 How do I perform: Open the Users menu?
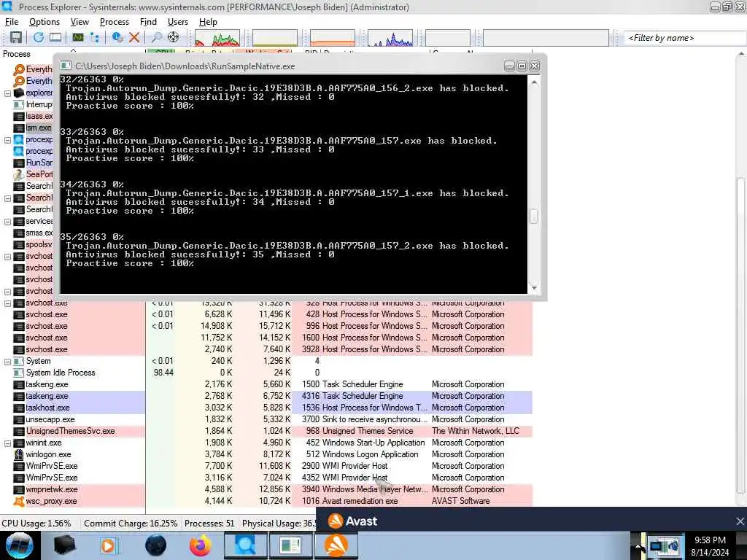[178, 22]
